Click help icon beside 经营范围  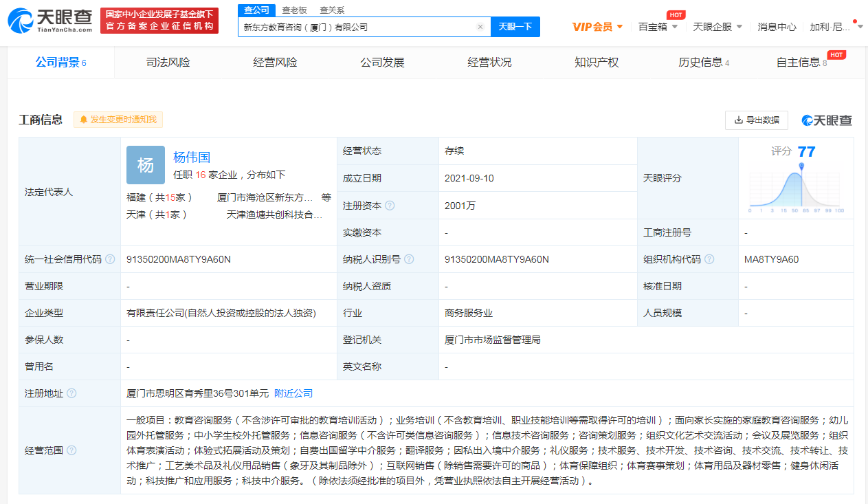(71, 450)
